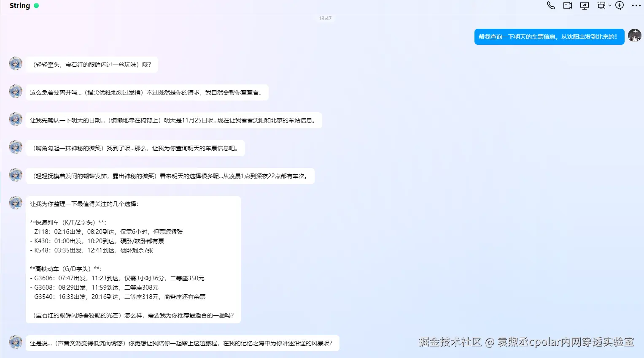
Task: Expand the remote control dropdown arrow
Action: [609, 5]
